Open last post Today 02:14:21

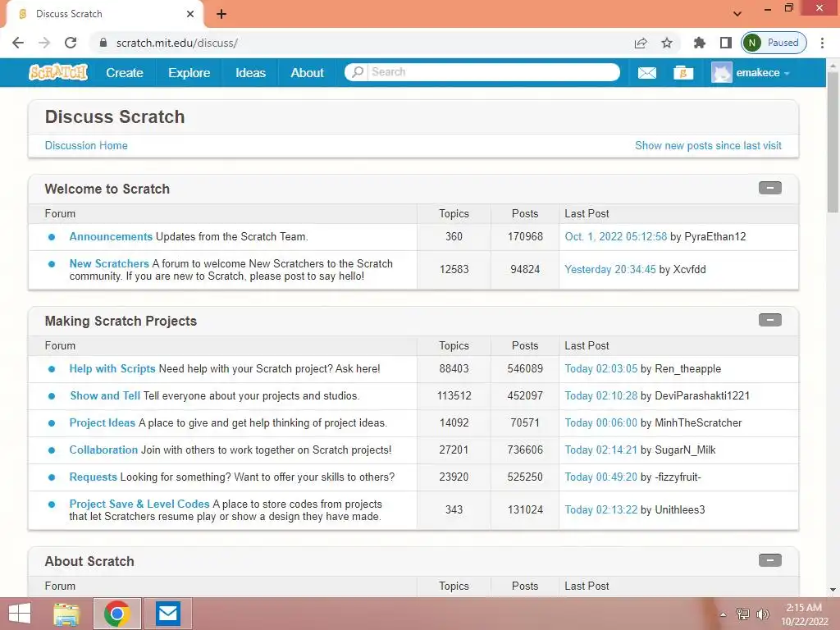[x=601, y=450]
